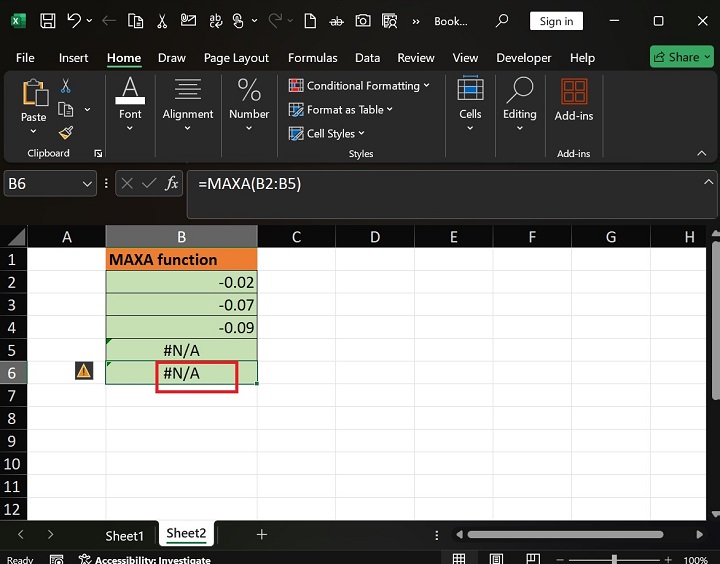Click the Camera tool icon
The width and height of the screenshot is (720, 564).
[x=363, y=21]
